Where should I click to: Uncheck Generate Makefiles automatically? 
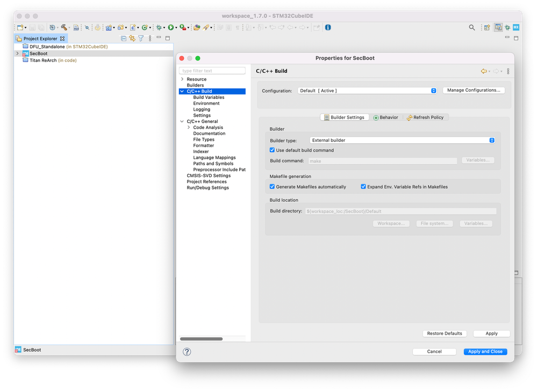coord(272,186)
